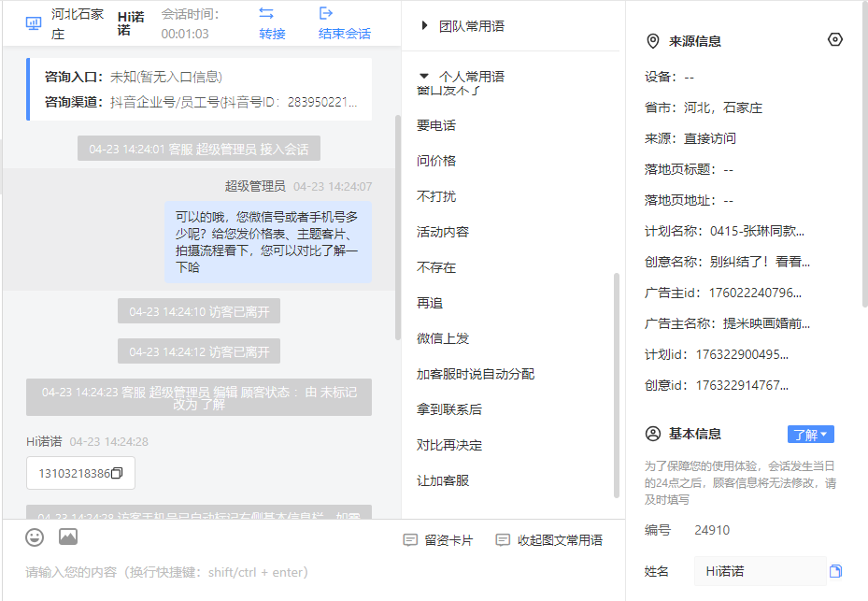Click the 14:24:10 访客已离开 system notice
The image size is (868, 601).
[199, 311]
